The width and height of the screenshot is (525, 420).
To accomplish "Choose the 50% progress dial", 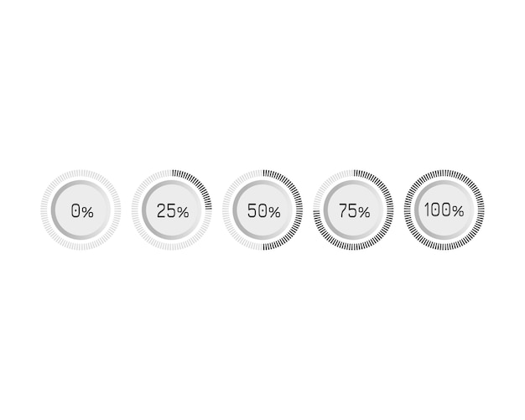I will (x=262, y=210).
